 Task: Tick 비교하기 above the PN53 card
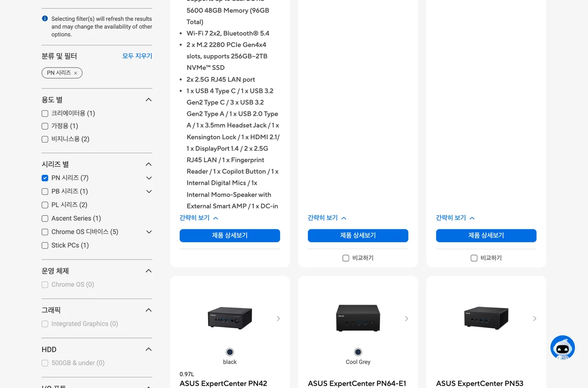click(x=474, y=258)
